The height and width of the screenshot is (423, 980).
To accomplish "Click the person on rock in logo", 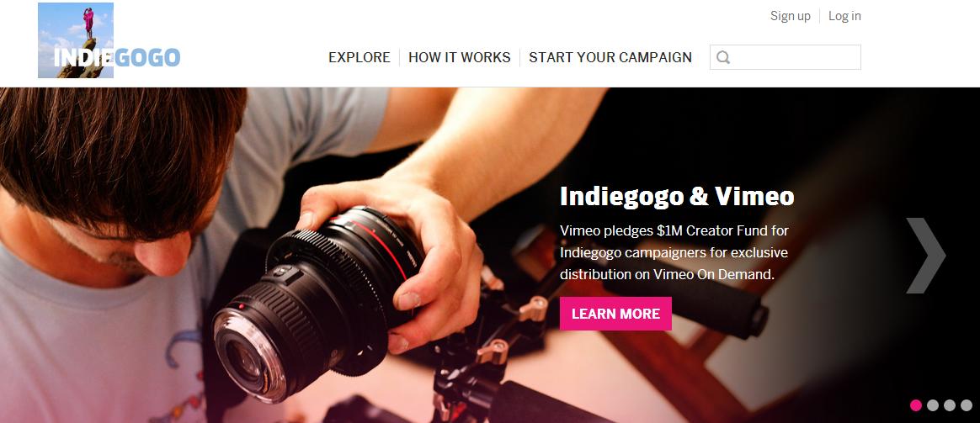I will [x=88, y=22].
